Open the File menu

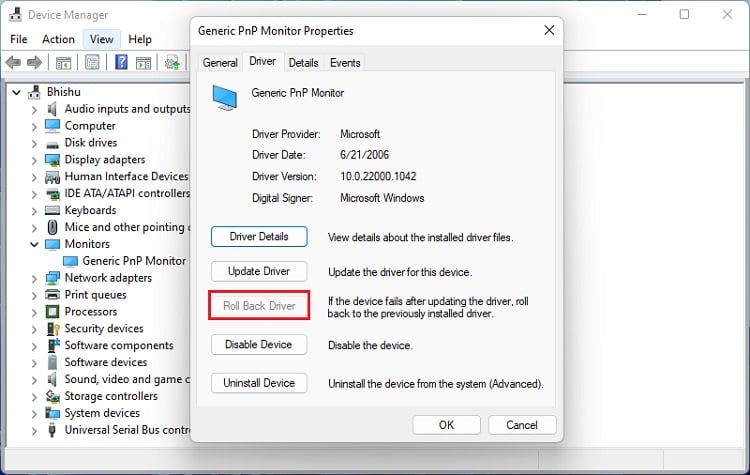click(x=19, y=39)
